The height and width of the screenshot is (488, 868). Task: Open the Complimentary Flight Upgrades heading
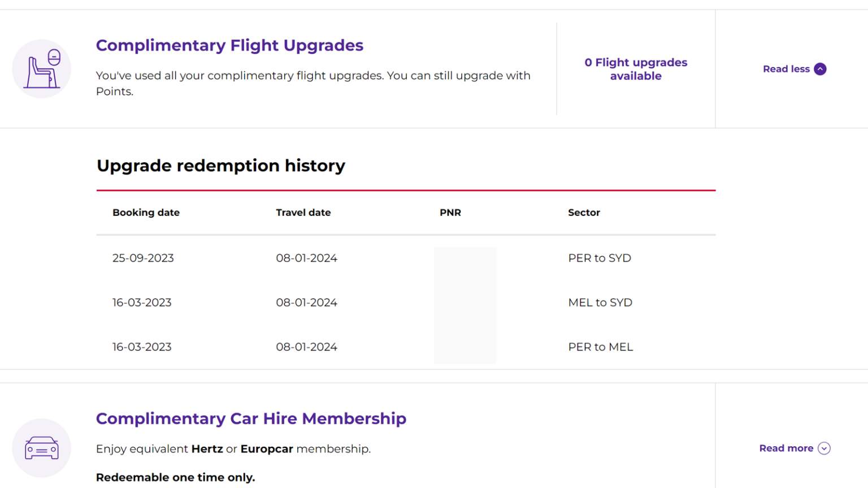[230, 45]
